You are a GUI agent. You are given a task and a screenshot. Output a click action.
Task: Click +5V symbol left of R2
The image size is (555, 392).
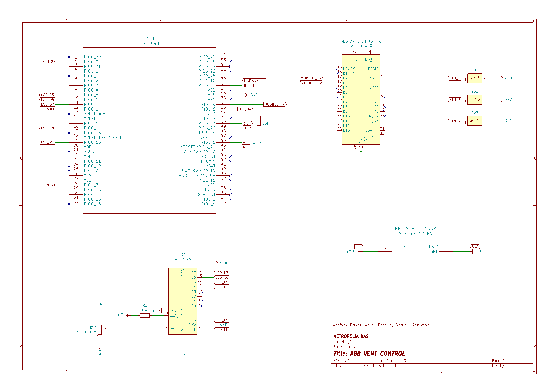pos(128,315)
